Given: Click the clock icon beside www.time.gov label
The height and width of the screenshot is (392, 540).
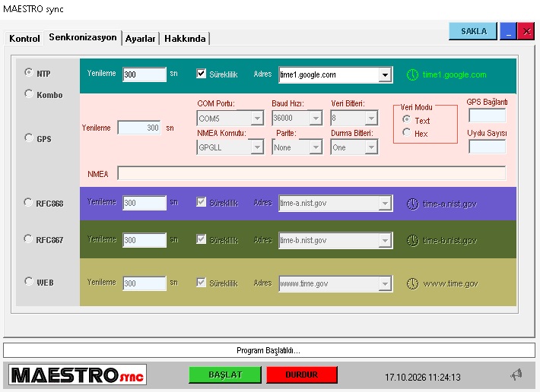Looking at the screenshot, I should [x=412, y=283].
